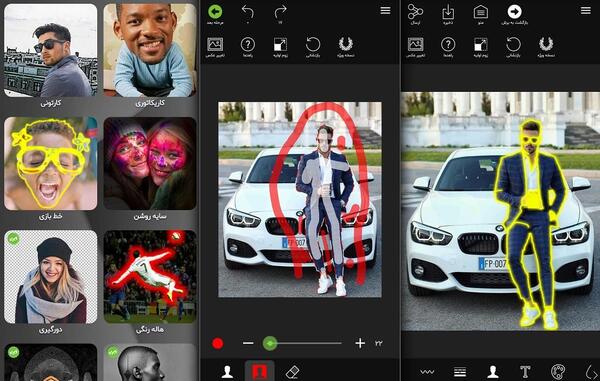Open the line thickness bars tool
This screenshot has height=381, width=600.
[x=460, y=372]
